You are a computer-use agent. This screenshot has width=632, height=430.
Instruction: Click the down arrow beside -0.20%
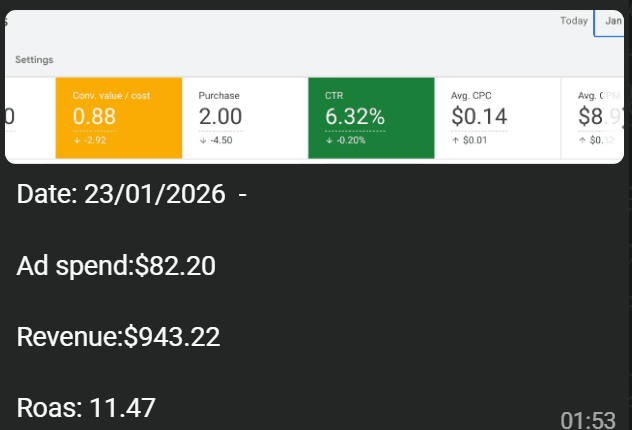click(329, 140)
